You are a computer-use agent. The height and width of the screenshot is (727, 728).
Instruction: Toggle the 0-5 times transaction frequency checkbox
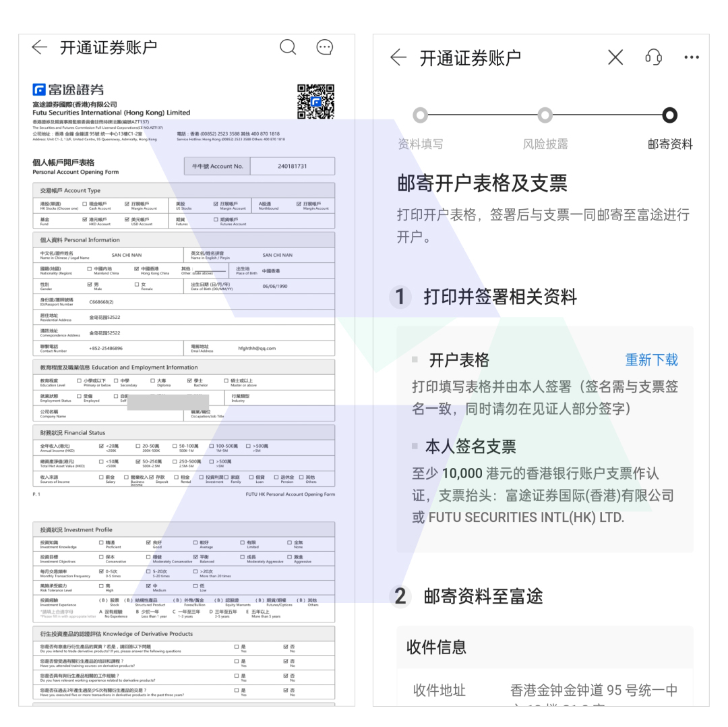[x=101, y=571]
